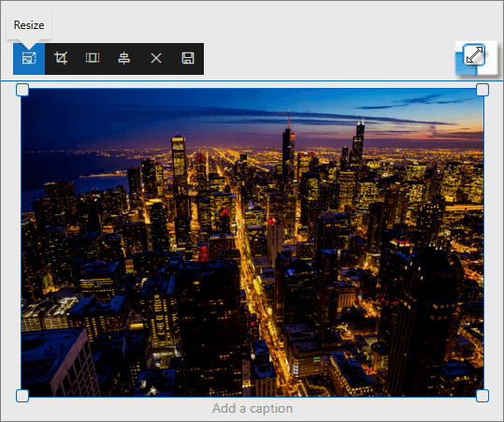
Task: Activate the Crop tool
Action: point(61,59)
